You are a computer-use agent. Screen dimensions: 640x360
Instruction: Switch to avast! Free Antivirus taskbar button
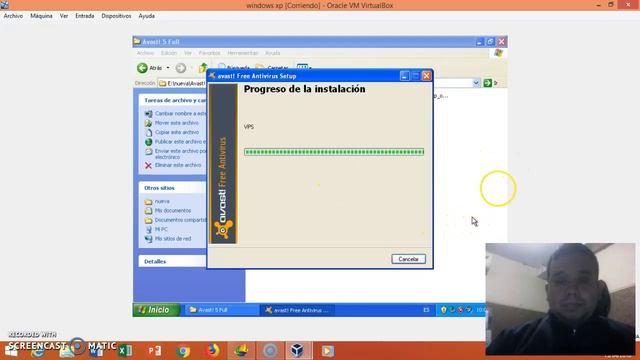coord(297,310)
